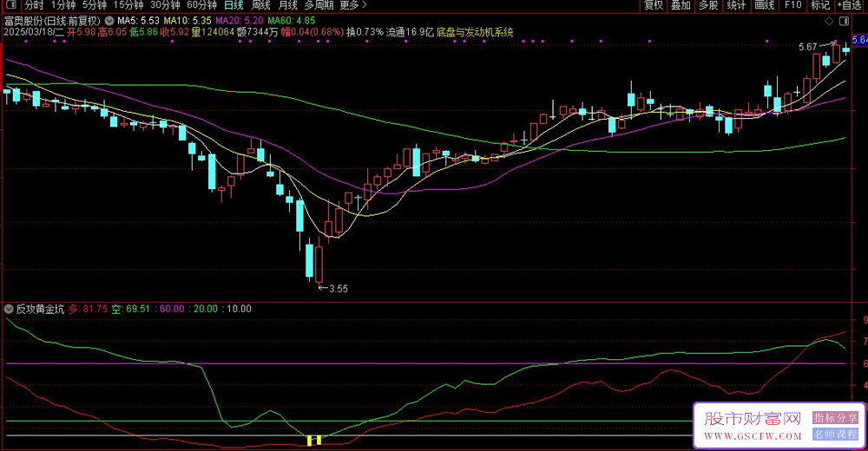
Task: Click the 高6.05 high price value
Action: [x=112, y=32]
